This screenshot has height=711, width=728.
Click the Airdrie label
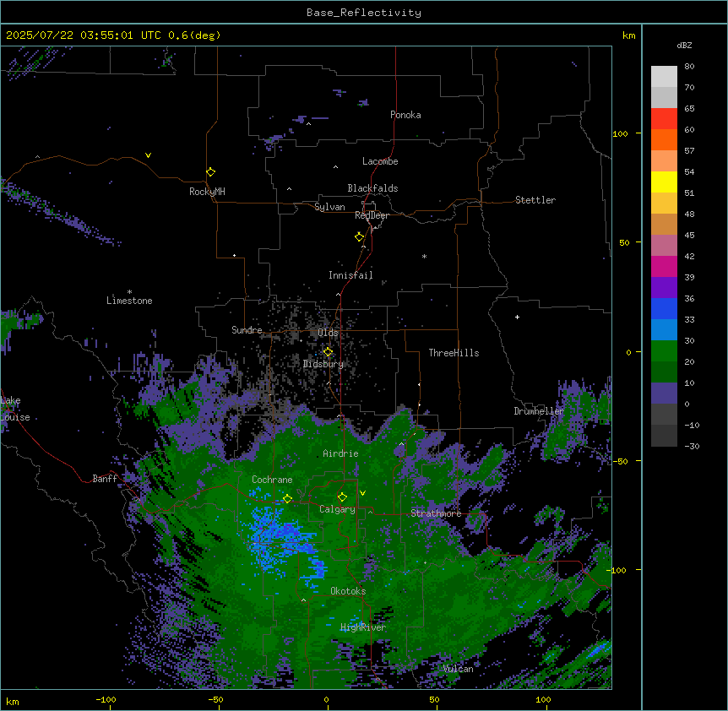click(341, 453)
